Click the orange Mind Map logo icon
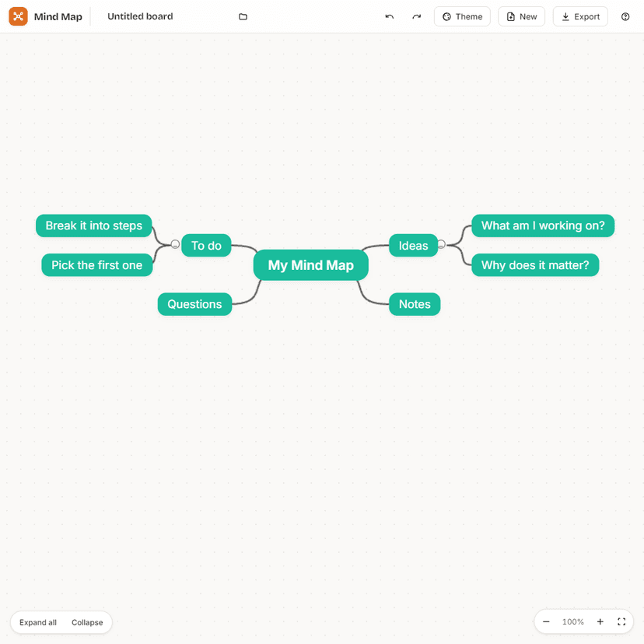Viewport: 644px width, 644px height. click(19, 16)
